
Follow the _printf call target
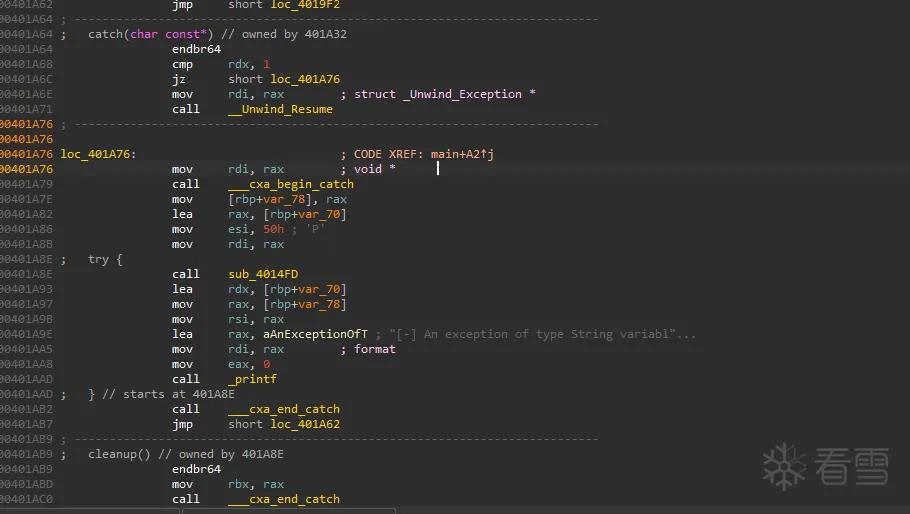click(x=252, y=379)
